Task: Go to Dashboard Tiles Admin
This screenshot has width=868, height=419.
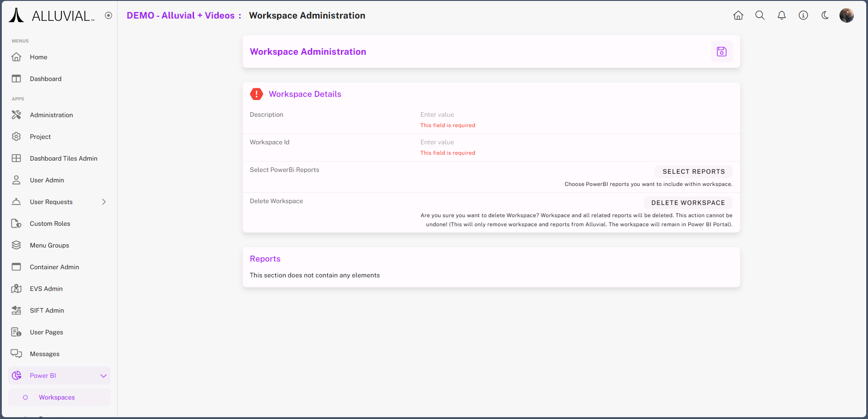Action: click(63, 158)
